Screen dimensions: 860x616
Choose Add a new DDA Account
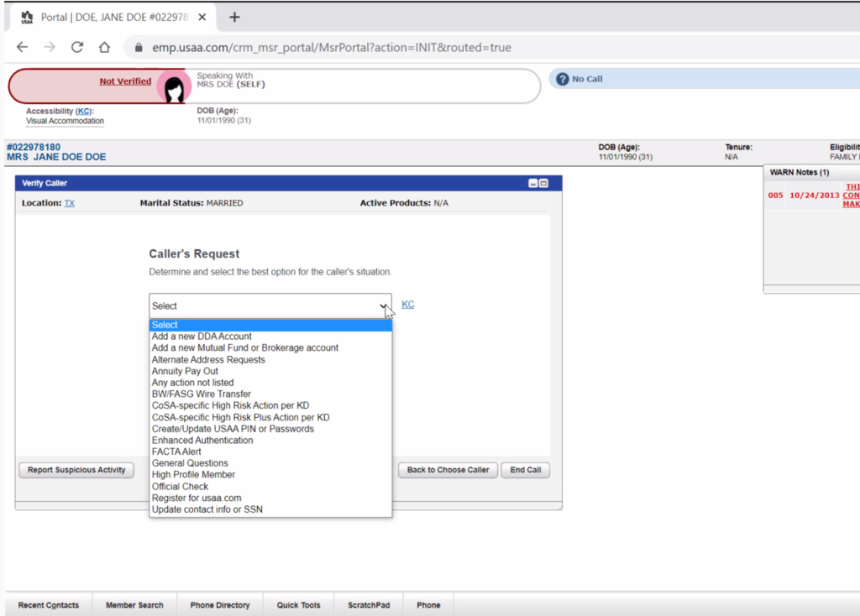[x=270, y=337]
